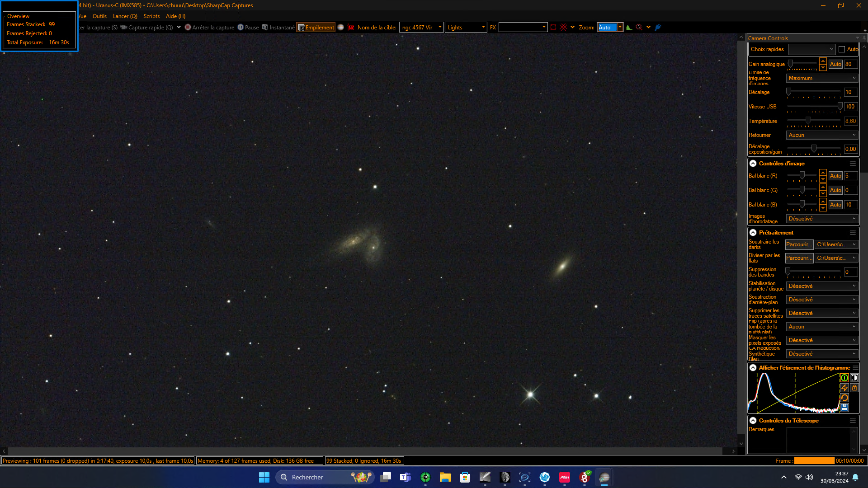The width and height of the screenshot is (868, 488).
Task: Open the Choix rapides dropdown
Action: tap(812, 49)
